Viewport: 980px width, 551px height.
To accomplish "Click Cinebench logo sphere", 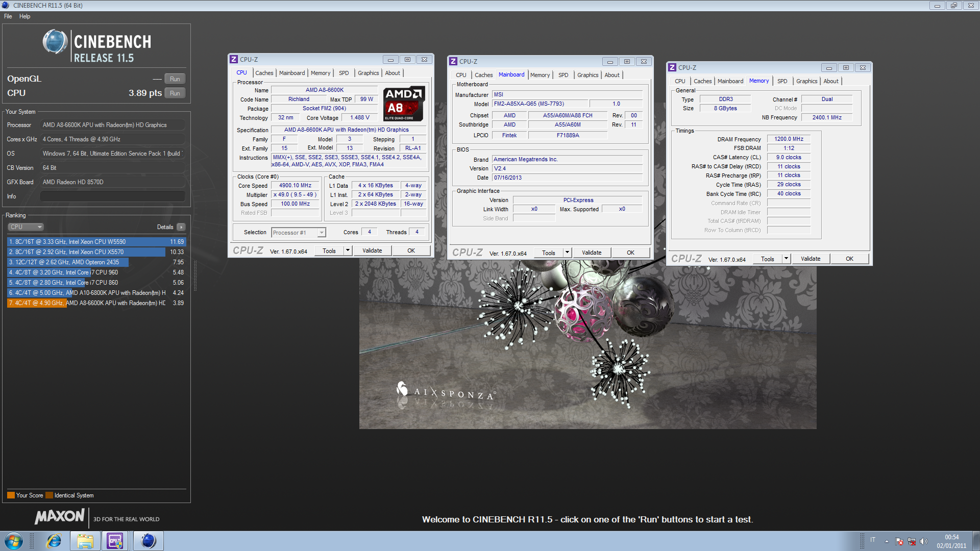I will click(55, 42).
